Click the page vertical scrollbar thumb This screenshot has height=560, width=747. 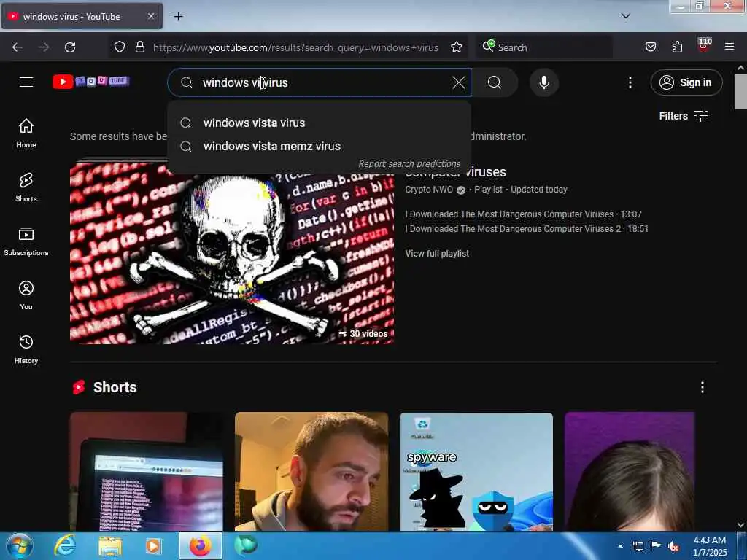740,92
